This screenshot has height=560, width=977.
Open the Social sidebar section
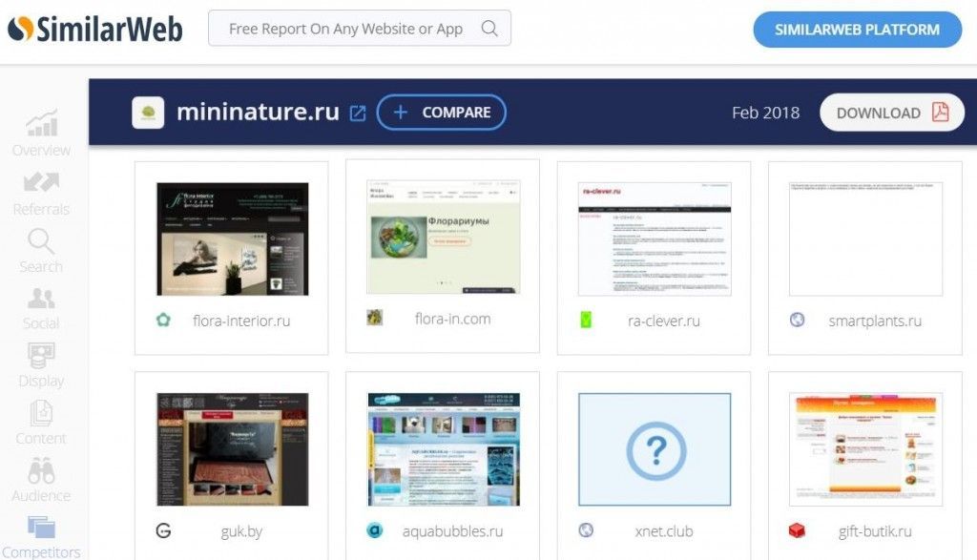(x=41, y=307)
